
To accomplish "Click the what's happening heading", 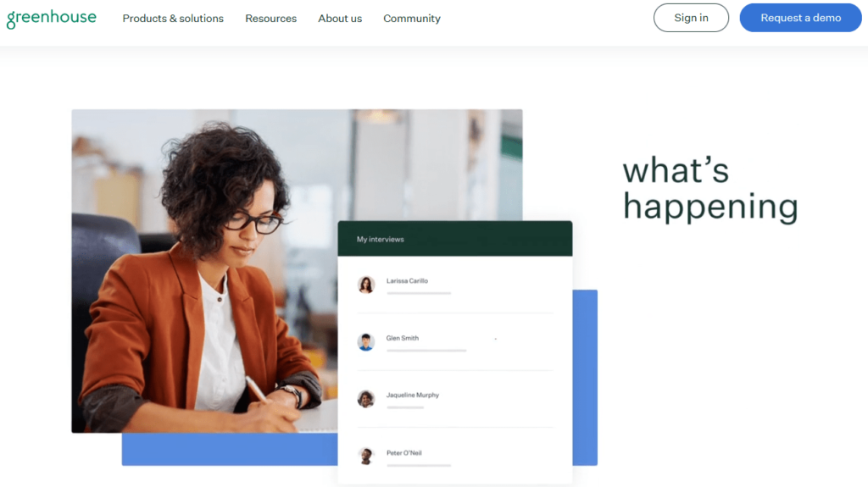I will tap(710, 189).
